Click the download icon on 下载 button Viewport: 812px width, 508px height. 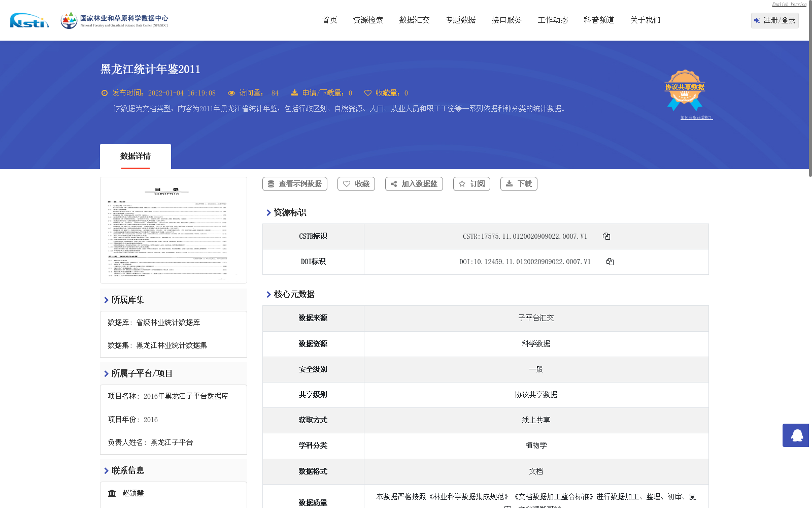(x=509, y=183)
